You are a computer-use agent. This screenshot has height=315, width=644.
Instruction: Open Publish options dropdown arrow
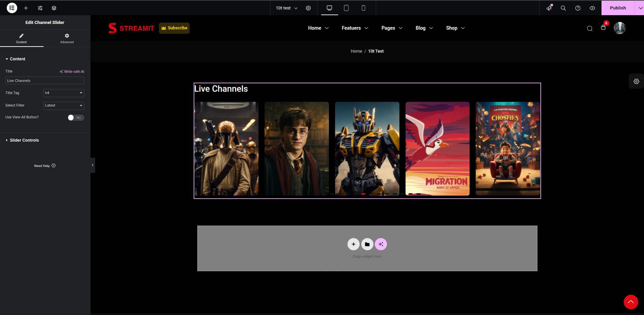coord(640,8)
